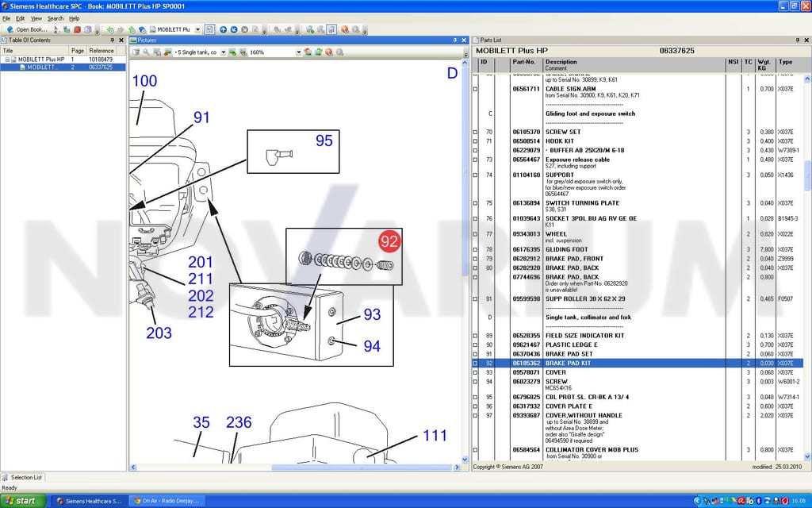Click the green back navigation arrow icon
812x508 pixels.
click(109, 29)
